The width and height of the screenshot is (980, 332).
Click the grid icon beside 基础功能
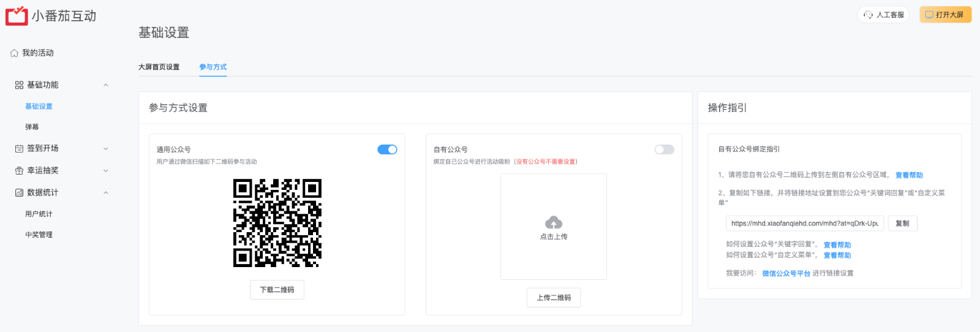[x=19, y=85]
